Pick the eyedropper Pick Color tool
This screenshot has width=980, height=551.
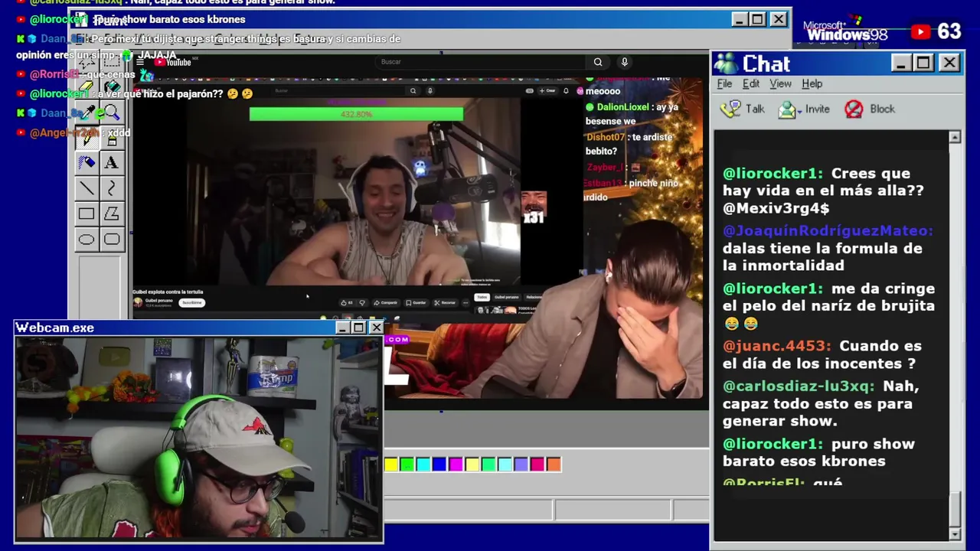(x=87, y=112)
